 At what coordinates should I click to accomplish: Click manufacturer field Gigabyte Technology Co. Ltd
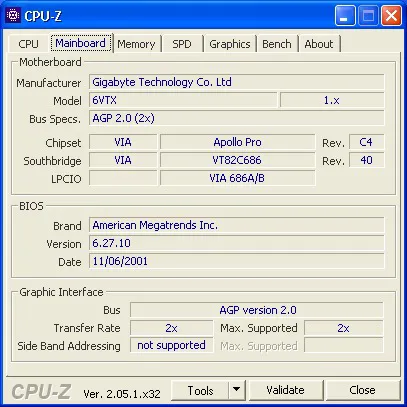pos(237,82)
